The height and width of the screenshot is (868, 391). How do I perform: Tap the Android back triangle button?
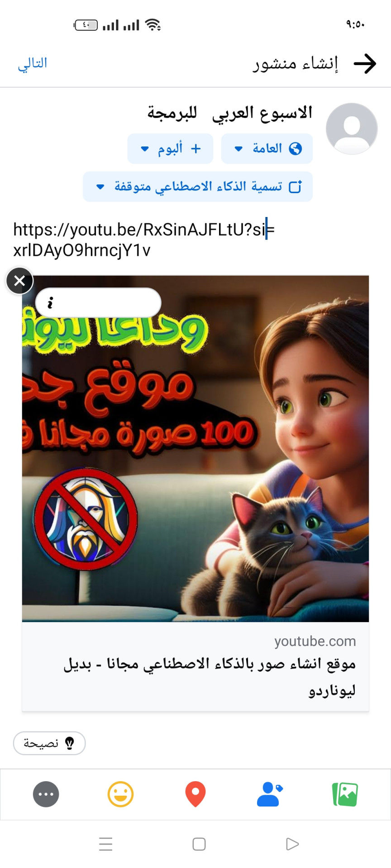point(292,844)
